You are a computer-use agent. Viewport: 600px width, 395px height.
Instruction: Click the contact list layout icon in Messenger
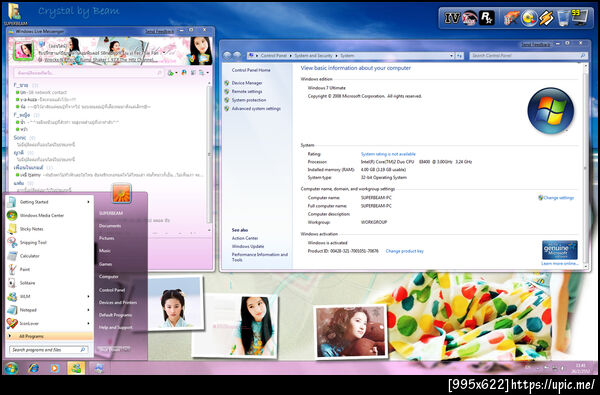[193, 72]
